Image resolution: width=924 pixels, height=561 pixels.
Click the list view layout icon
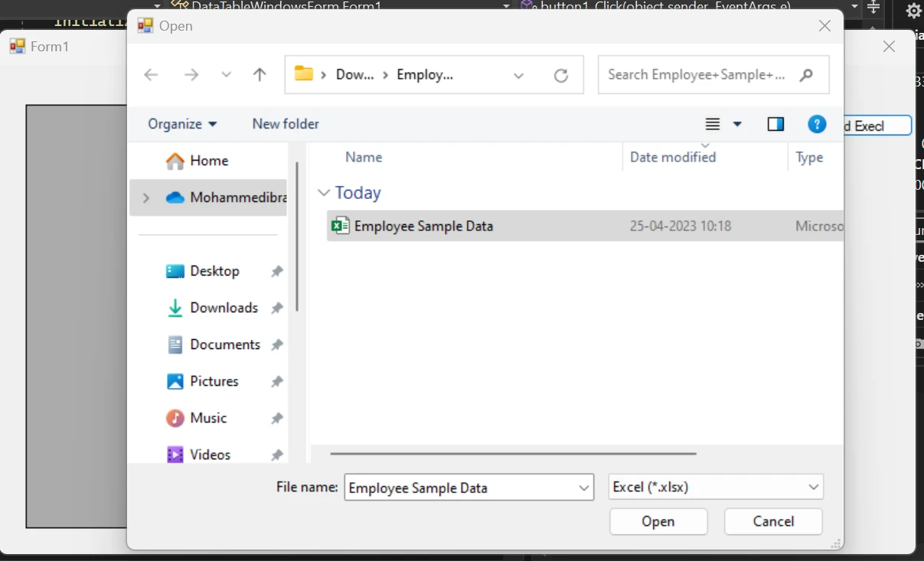coord(713,124)
